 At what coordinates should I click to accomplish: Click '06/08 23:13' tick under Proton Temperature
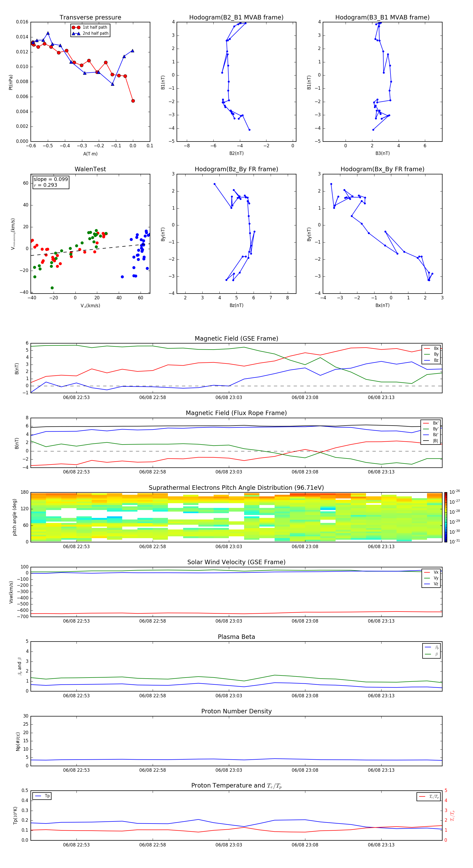tap(381, 845)
